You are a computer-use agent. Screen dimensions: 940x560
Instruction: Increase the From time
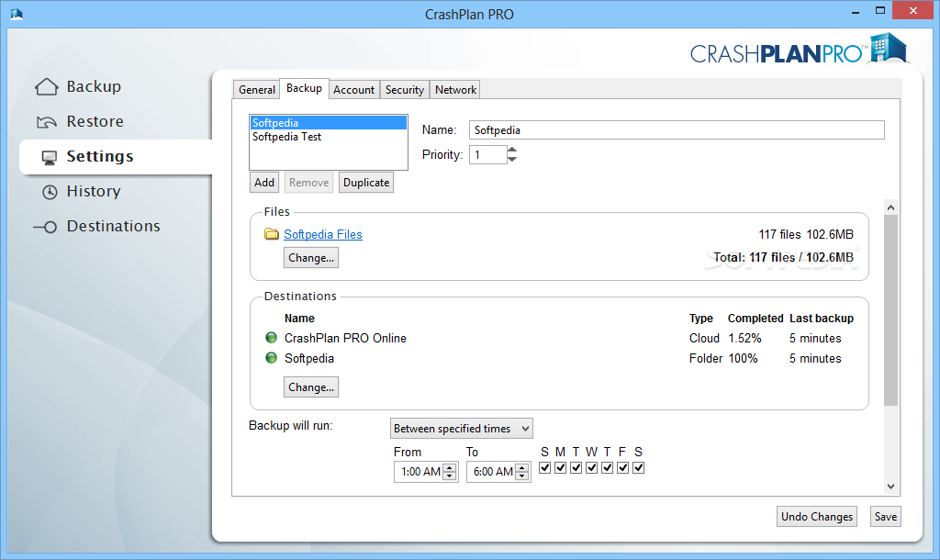(x=450, y=467)
